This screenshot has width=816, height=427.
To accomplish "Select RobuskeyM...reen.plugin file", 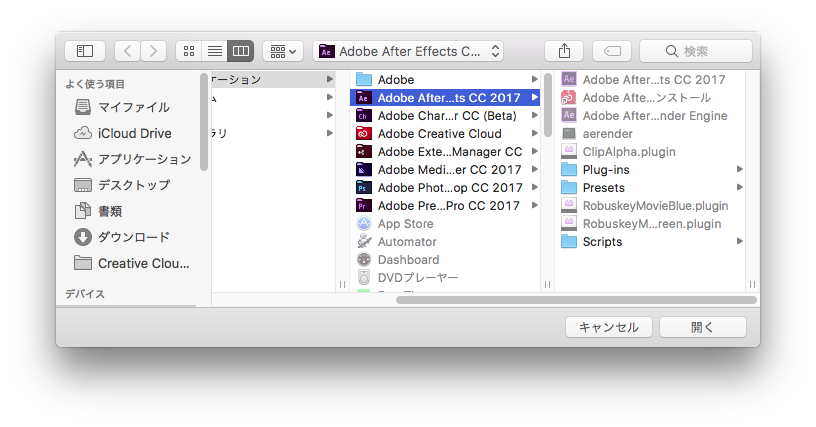I will [x=651, y=224].
